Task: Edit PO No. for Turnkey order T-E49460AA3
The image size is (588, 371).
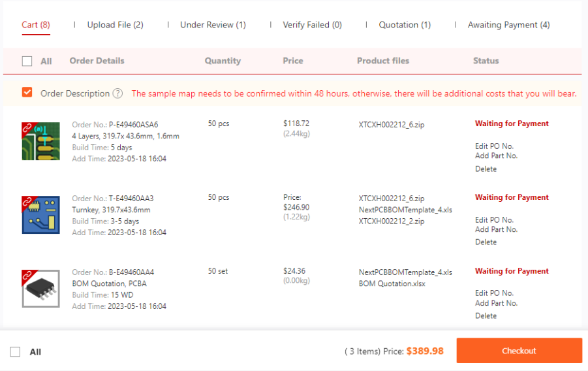Action: click(494, 219)
